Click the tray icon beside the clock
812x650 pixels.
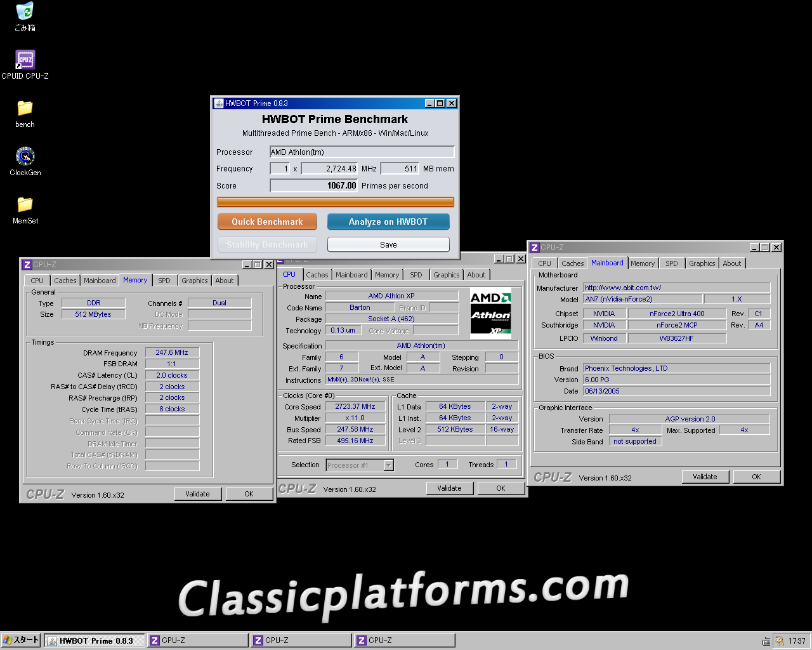tap(780, 641)
